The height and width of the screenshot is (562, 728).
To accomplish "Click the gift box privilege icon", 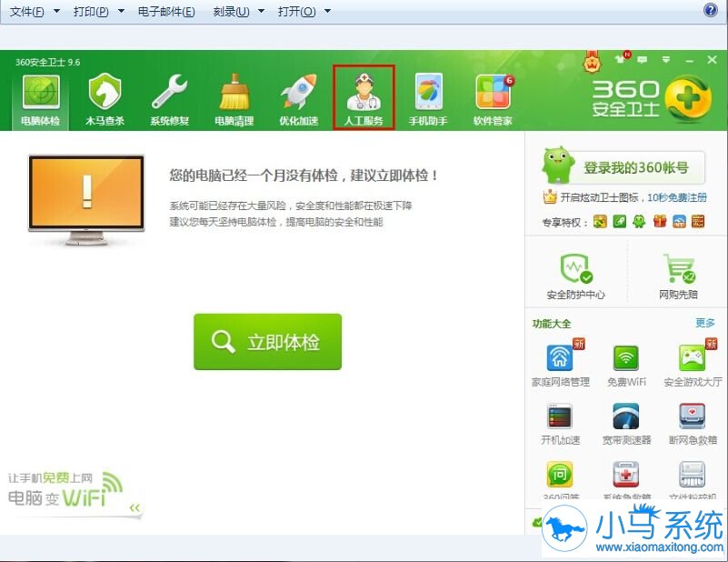I will point(659,222).
